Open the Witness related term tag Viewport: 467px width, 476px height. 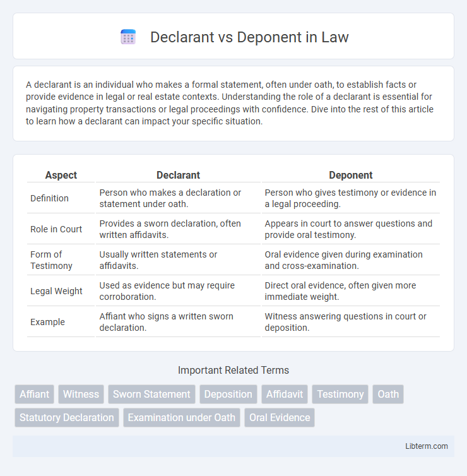click(81, 394)
